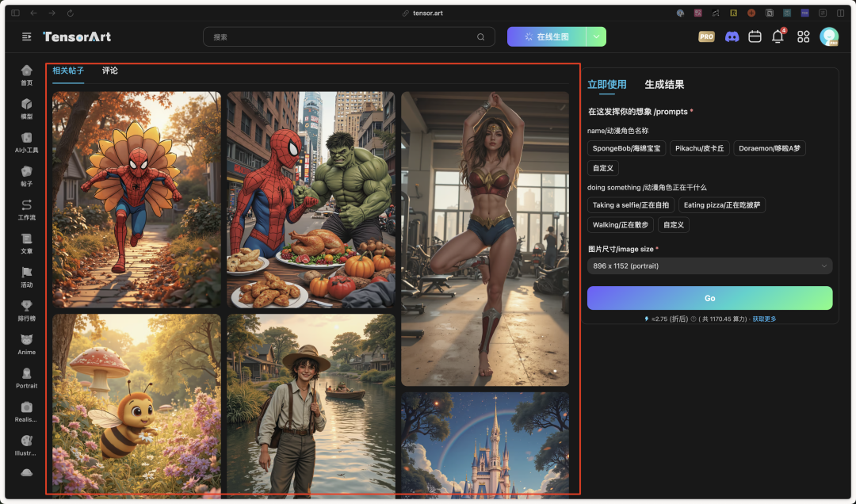
Task: Choose the SpongeBob/海绵宝宝 option
Action: click(626, 148)
